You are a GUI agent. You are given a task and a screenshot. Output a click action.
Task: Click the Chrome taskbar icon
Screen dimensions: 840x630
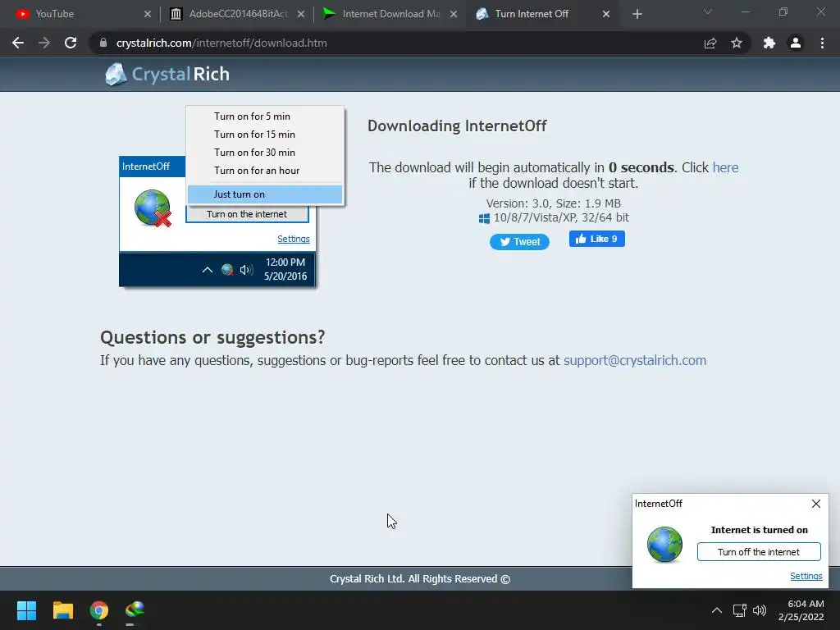point(99,610)
